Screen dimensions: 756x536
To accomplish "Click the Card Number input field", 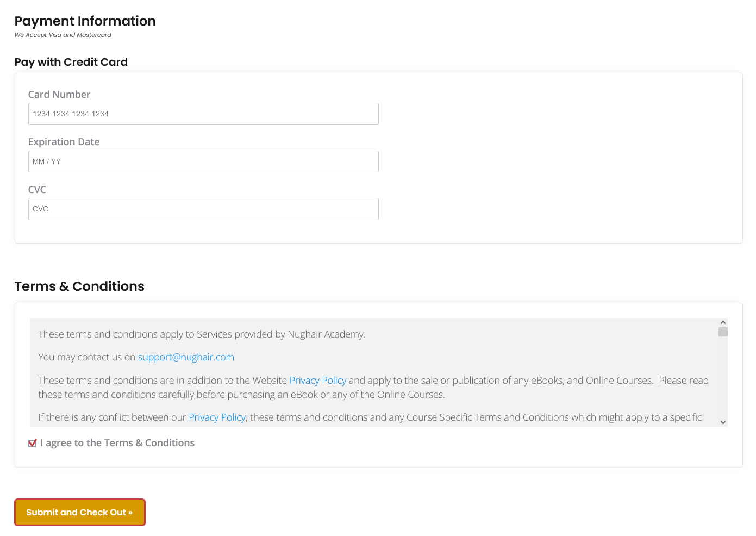I will (x=203, y=114).
